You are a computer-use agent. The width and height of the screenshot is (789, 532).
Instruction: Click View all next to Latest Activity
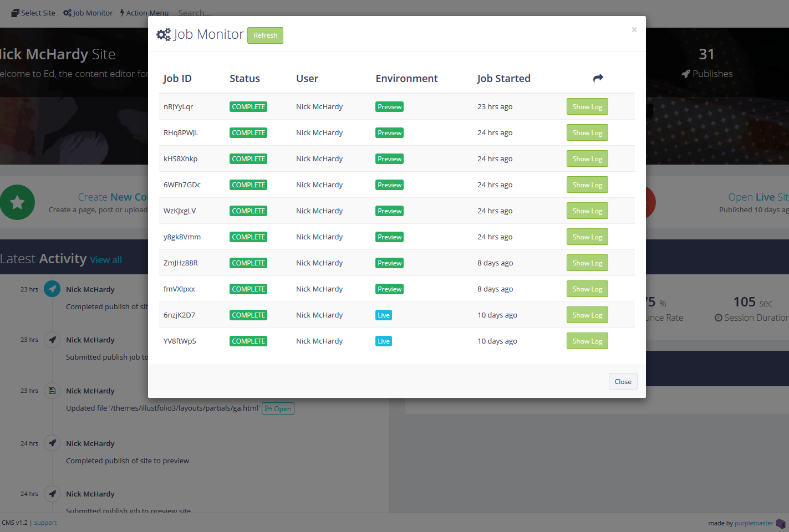[106, 260]
